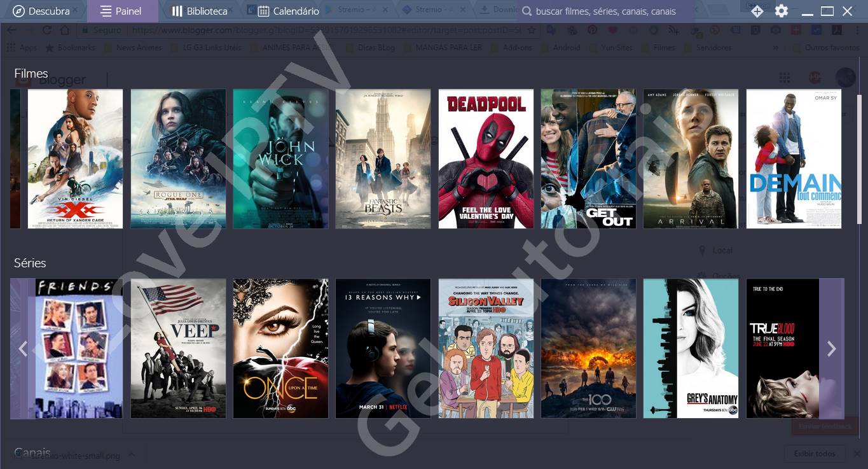
Task: Open the Arrival movie poster
Action: point(691,158)
